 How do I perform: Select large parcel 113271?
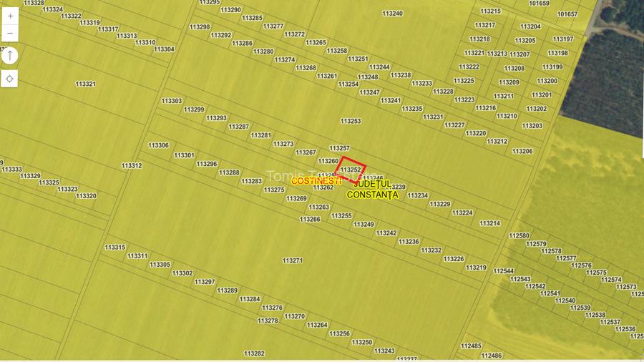point(293,261)
